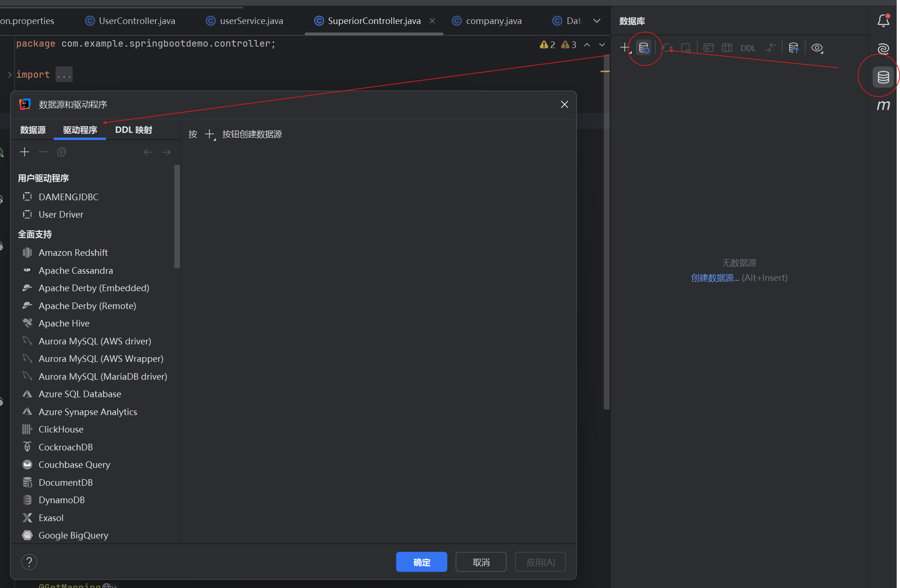Click the 应用(A) button

[540, 562]
